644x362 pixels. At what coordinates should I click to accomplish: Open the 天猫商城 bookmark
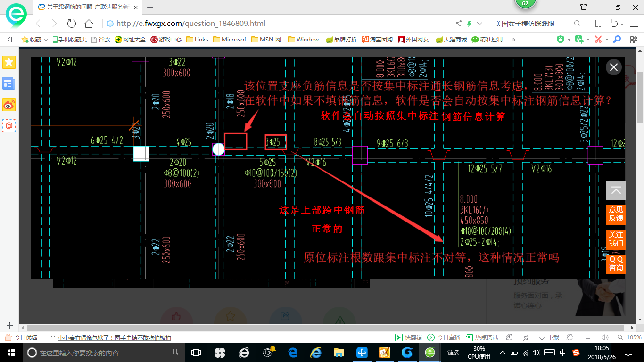[x=451, y=40]
